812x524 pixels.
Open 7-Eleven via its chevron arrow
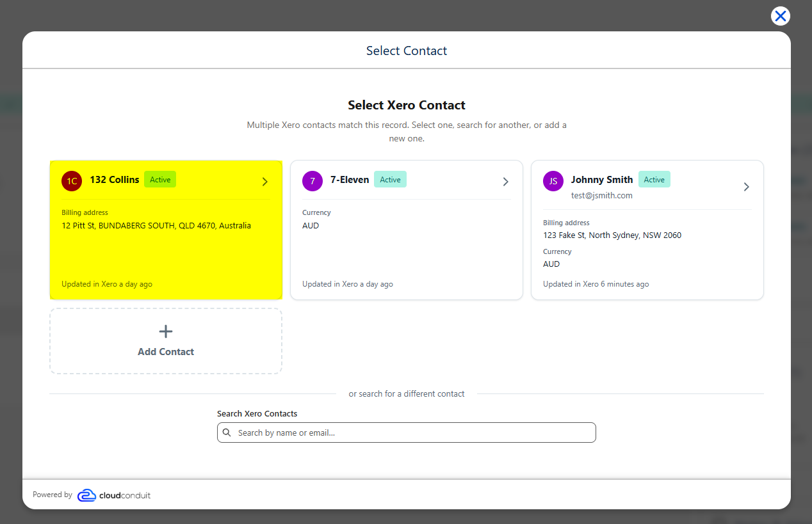point(505,182)
